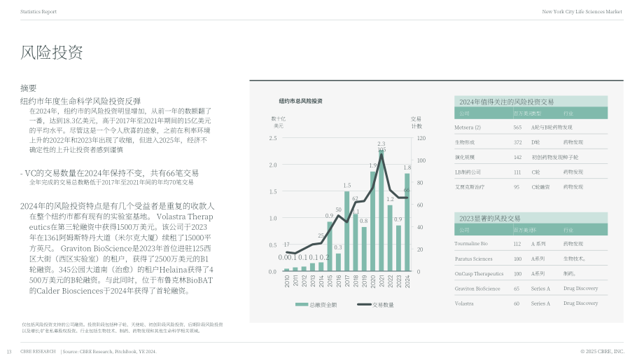This screenshot has width=644, height=363.
Task: Click the CBRE RESEARCH footer text
Action: [x=38, y=352]
